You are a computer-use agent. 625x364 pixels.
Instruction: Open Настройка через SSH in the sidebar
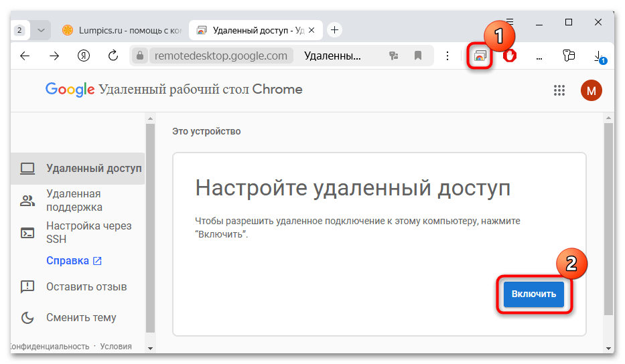[x=77, y=232]
